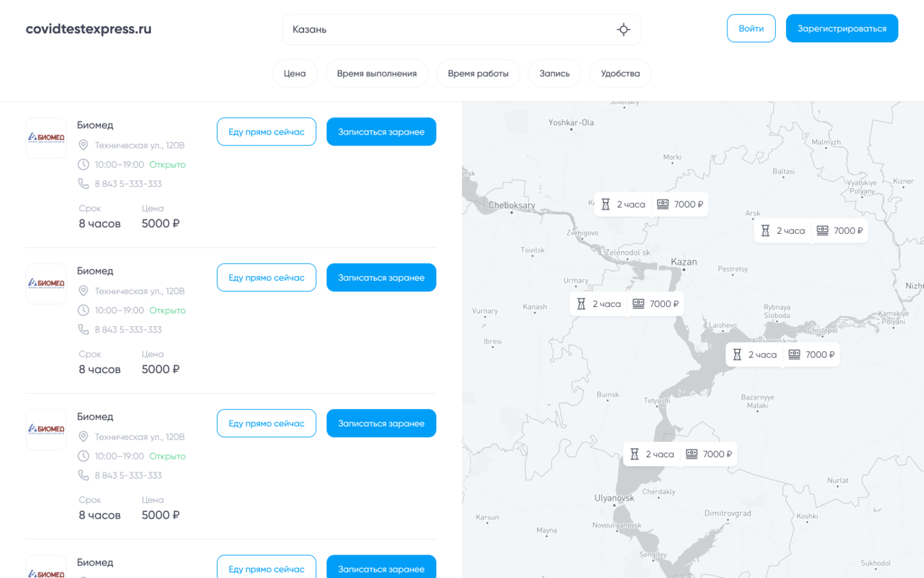The width and height of the screenshot is (924, 578).
Task: Click the Биомед title of the third listing
Action: point(95,416)
